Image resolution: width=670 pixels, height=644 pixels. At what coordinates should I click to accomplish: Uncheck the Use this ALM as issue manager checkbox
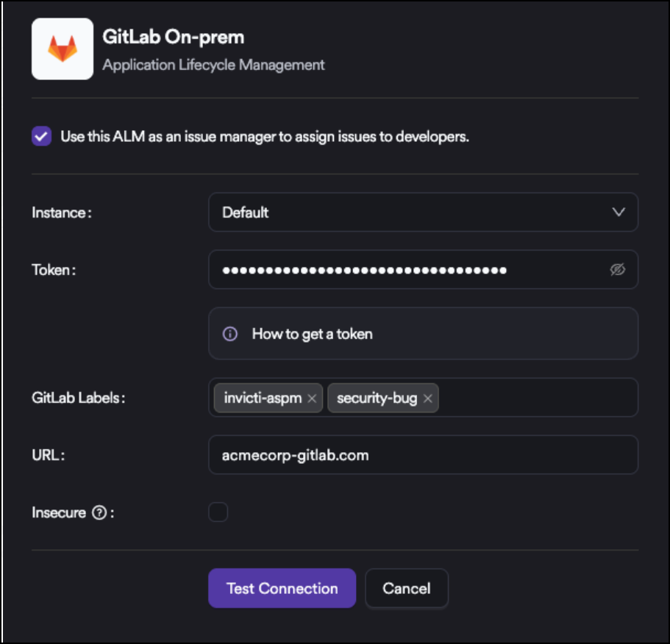(42, 137)
